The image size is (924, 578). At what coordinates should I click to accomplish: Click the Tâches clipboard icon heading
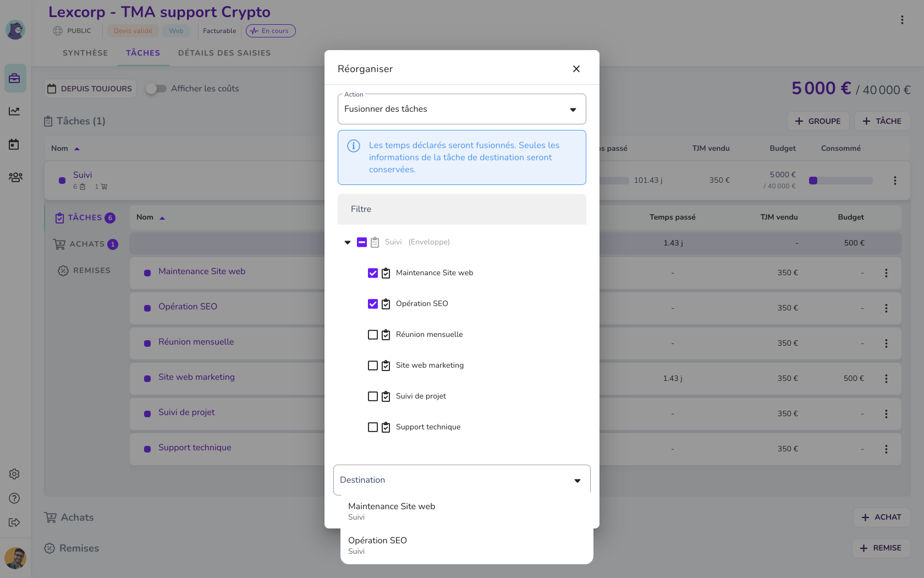pos(48,121)
